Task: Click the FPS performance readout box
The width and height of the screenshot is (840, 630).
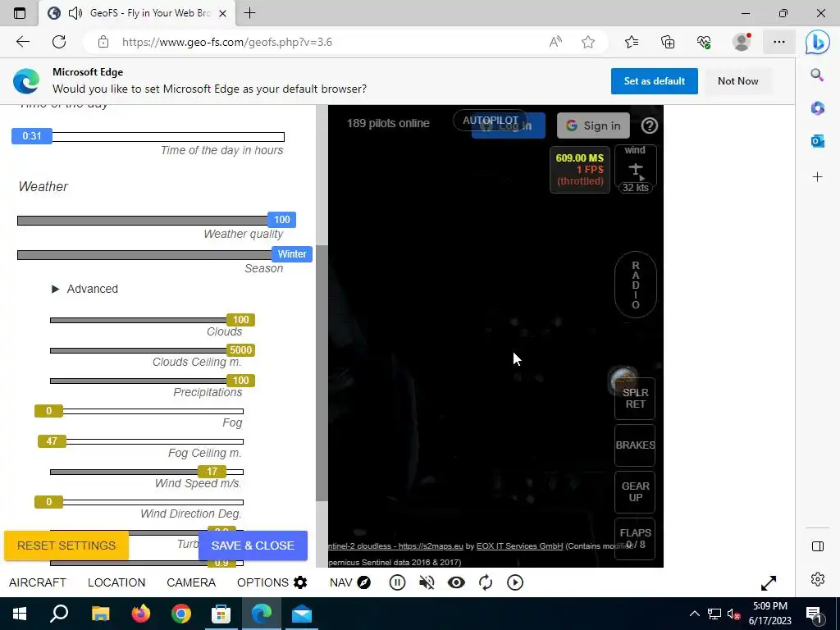Action: tap(580, 169)
